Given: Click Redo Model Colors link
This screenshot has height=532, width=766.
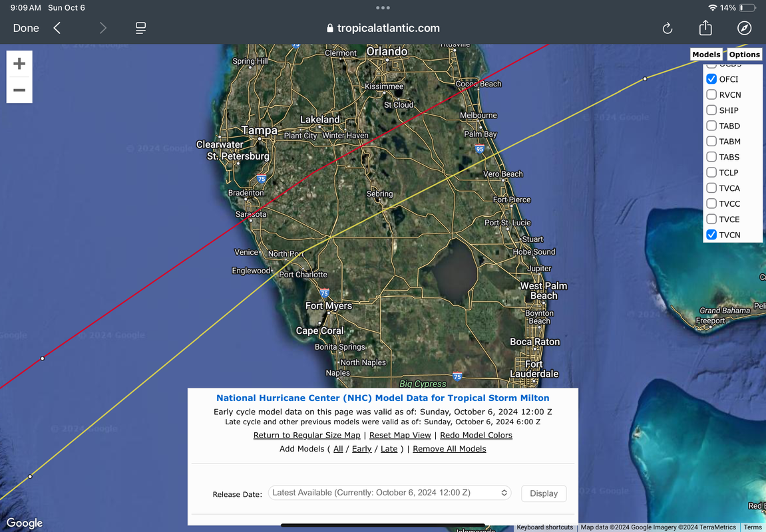Looking at the screenshot, I should (477, 436).
